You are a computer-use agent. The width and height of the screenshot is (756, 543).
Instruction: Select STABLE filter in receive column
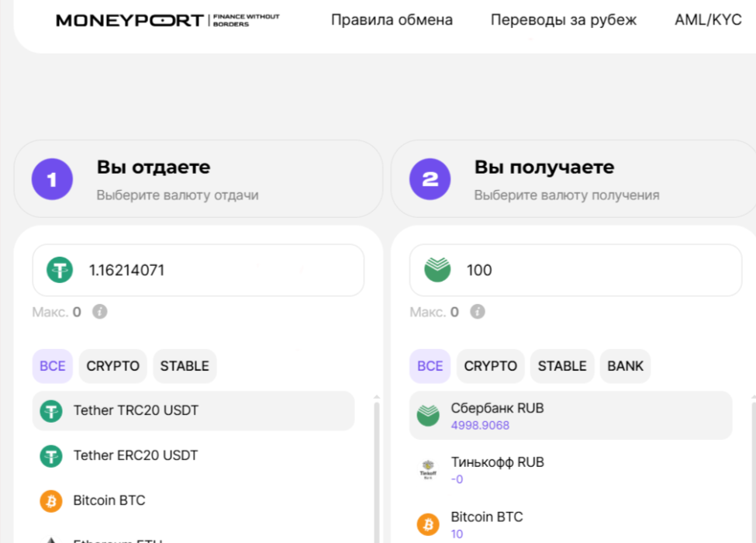562,366
